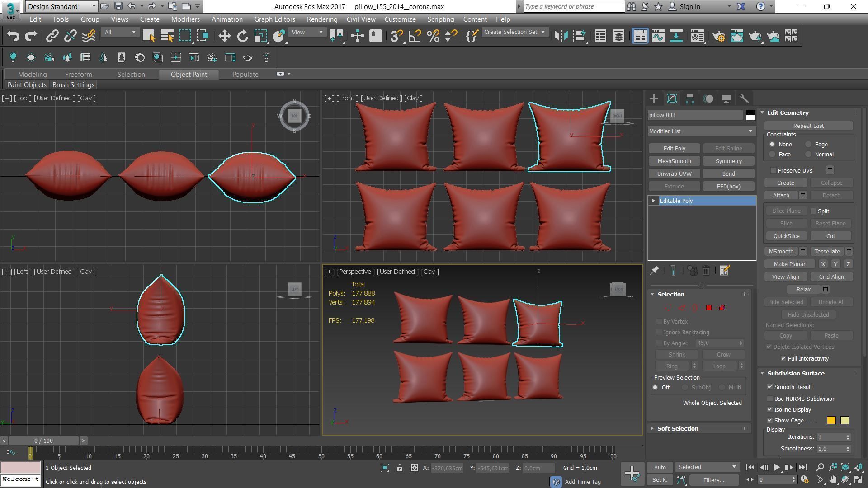Click the Play Animation button
Image resolution: width=868 pixels, height=488 pixels.
tap(776, 467)
